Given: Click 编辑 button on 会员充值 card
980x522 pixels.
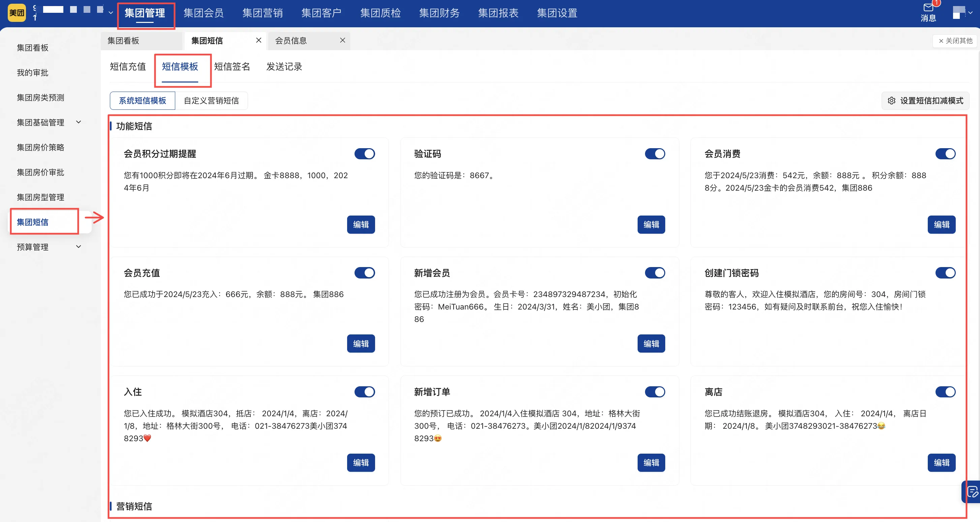Looking at the screenshot, I should tap(360, 344).
